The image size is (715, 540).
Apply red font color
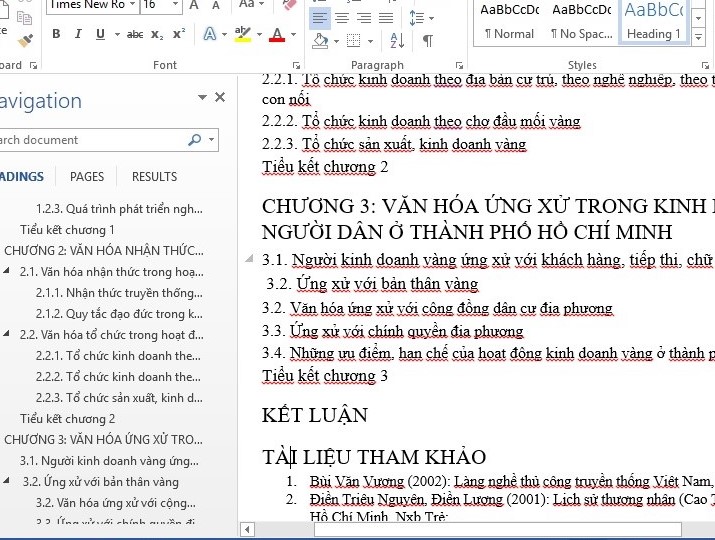coord(277,34)
